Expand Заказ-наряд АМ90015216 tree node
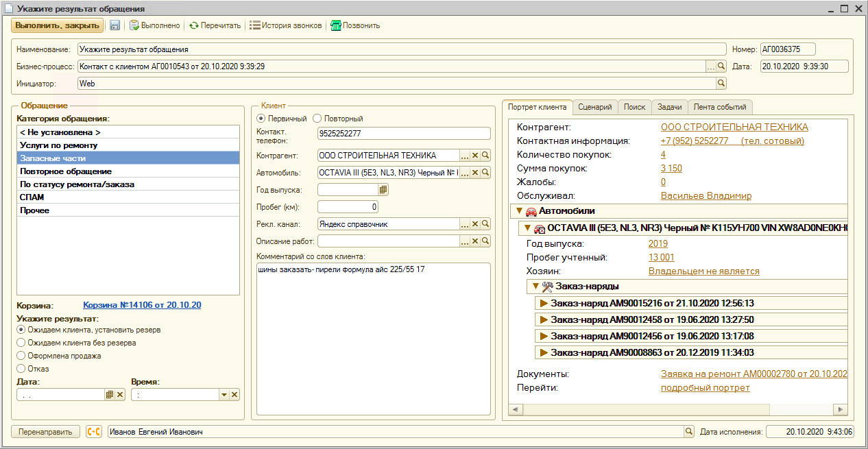 click(x=544, y=303)
